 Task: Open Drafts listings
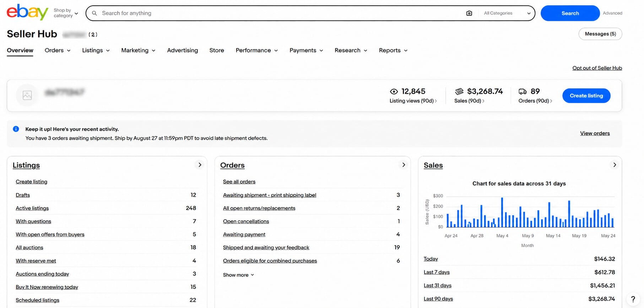[23, 195]
